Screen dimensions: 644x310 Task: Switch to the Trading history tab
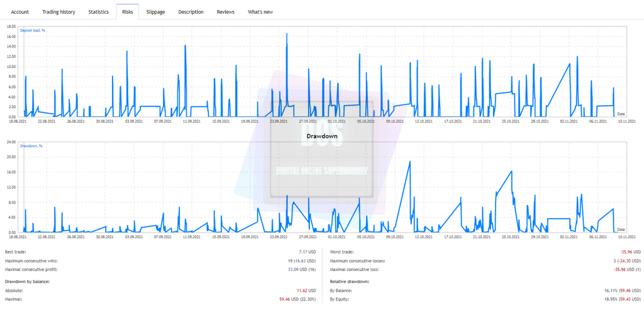58,12
